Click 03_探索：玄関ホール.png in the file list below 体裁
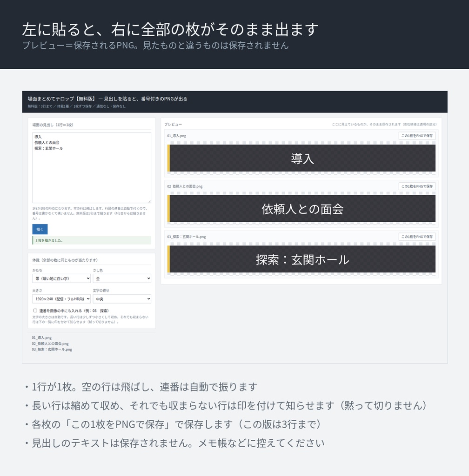This screenshot has width=469, height=476. pos(52,350)
